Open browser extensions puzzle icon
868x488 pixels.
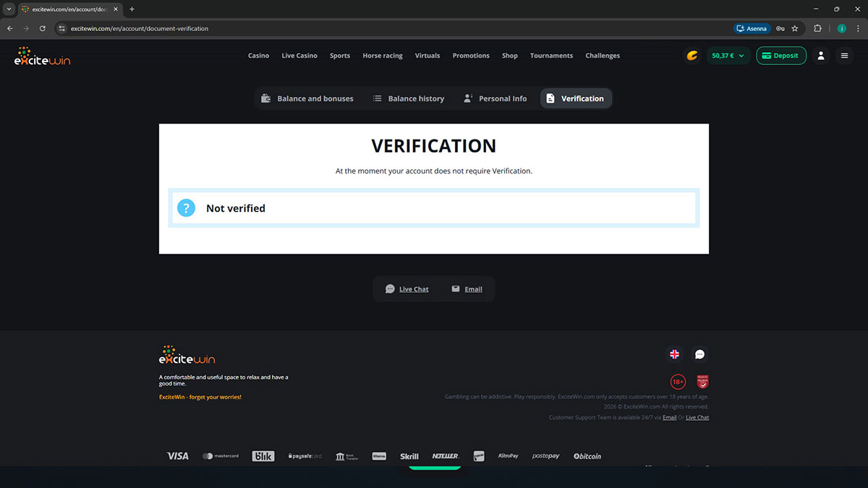817,29
